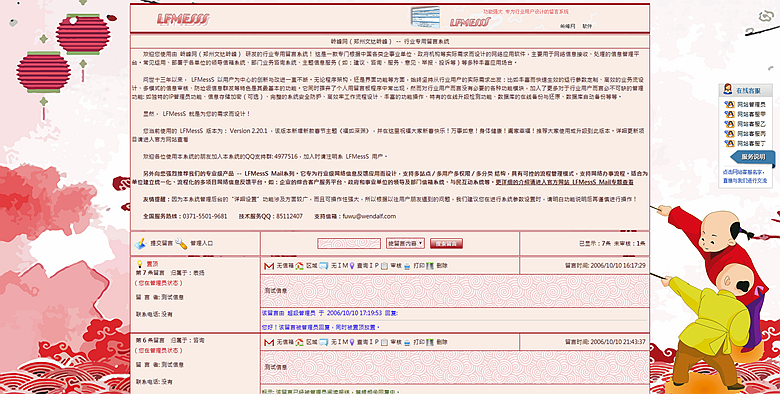780x394 pixels.
Task: Click the mail icon in the 第7条留言 row
Action: tap(269, 266)
